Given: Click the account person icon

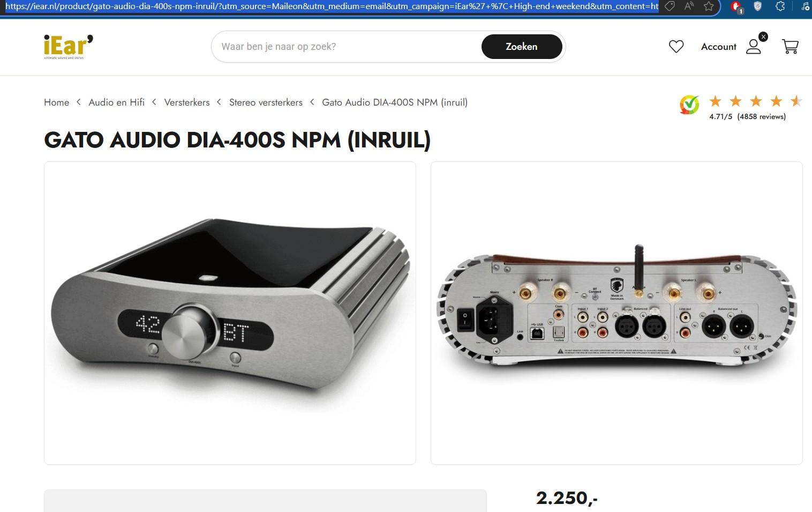Looking at the screenshot, I should [754, 47].
